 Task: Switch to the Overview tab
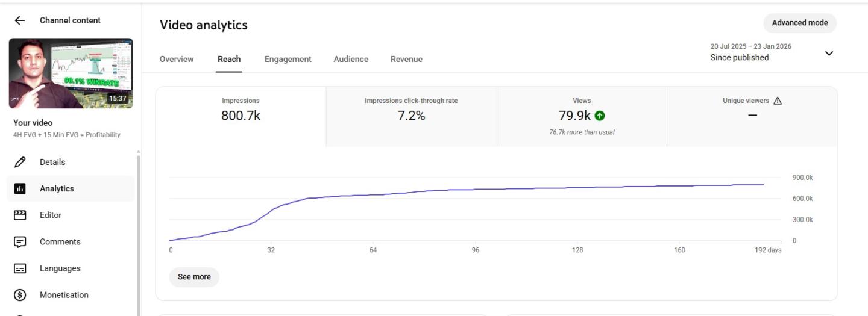177,59
